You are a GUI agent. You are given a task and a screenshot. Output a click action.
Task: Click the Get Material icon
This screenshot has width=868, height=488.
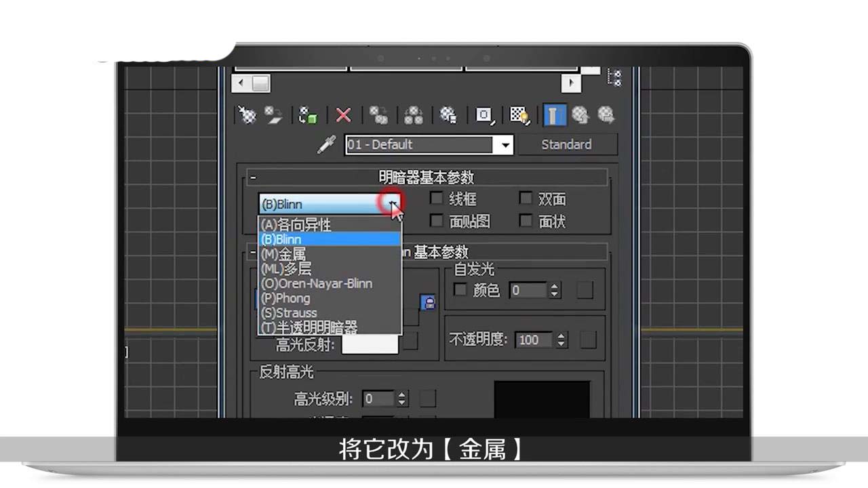point(249,115)
